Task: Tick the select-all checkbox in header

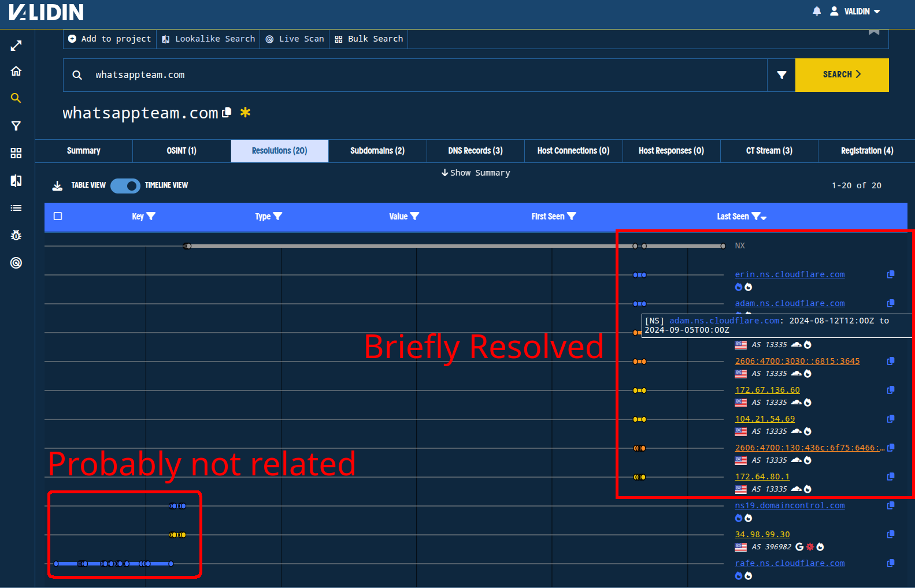Action: pyautogui.click(x=58, y=216)
